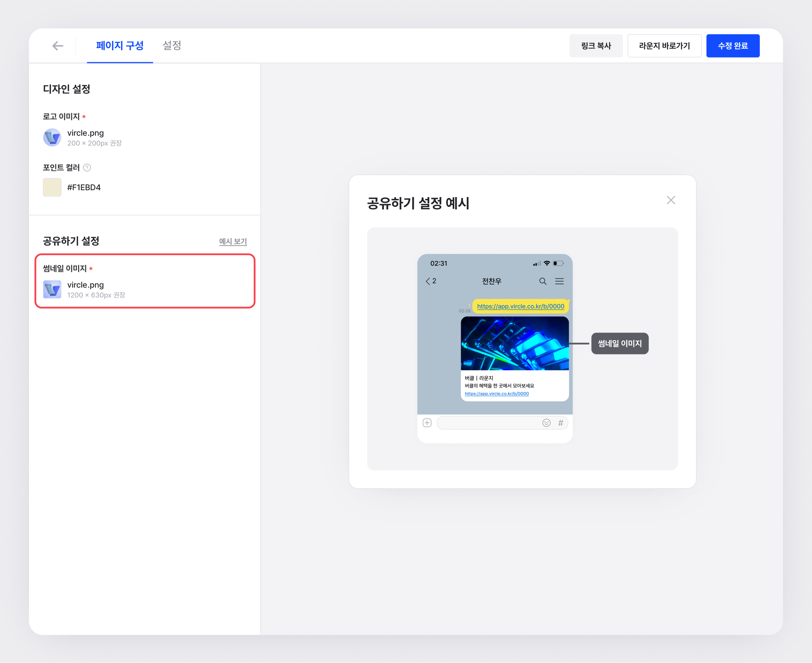Viewport: 812px width, 663px height.
Task: Close the 공유하기 설정 예시 dialog
Action: pyautogui.click(x=671, y=200)
